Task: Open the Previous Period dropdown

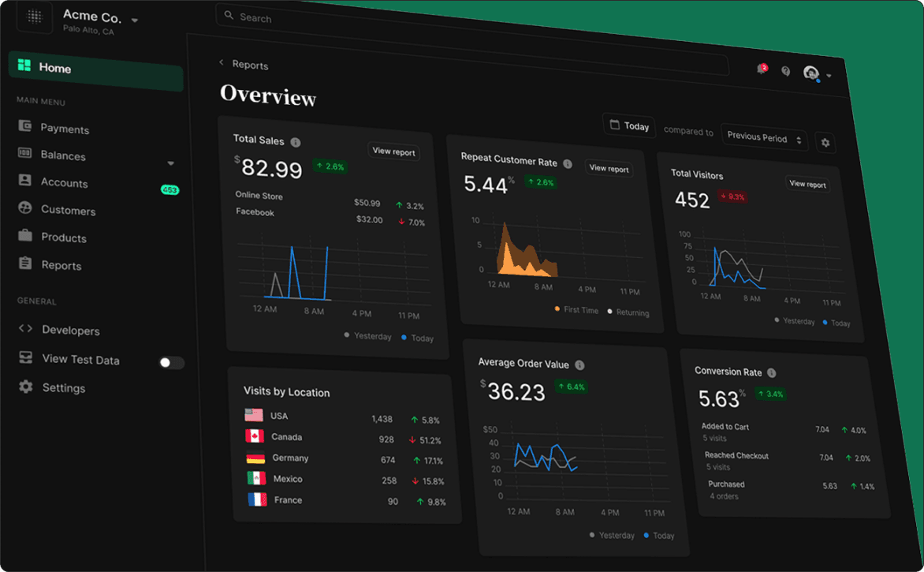Action: (x=763, y=138)
